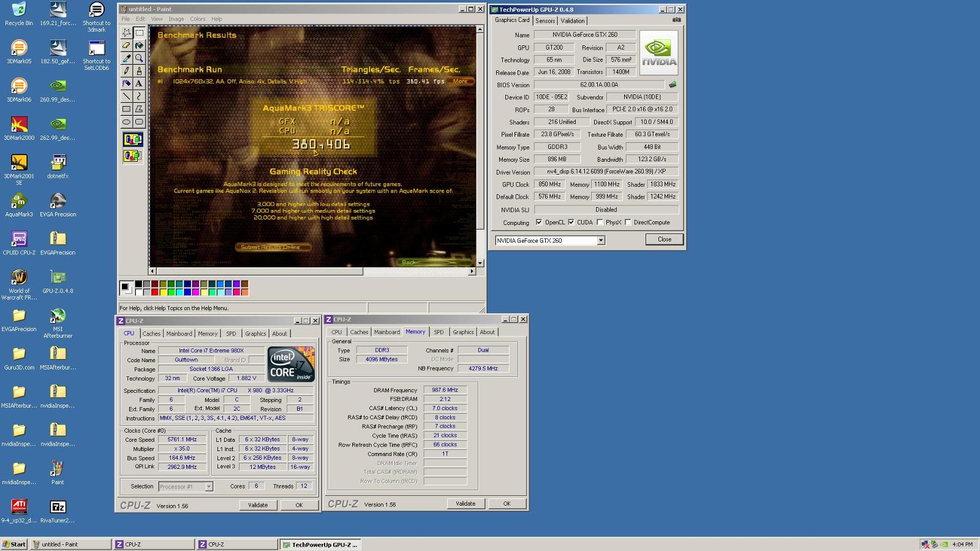
Task: Open the Mainboard tab in left CPU-Z window
Action: (x=179, y=334)
